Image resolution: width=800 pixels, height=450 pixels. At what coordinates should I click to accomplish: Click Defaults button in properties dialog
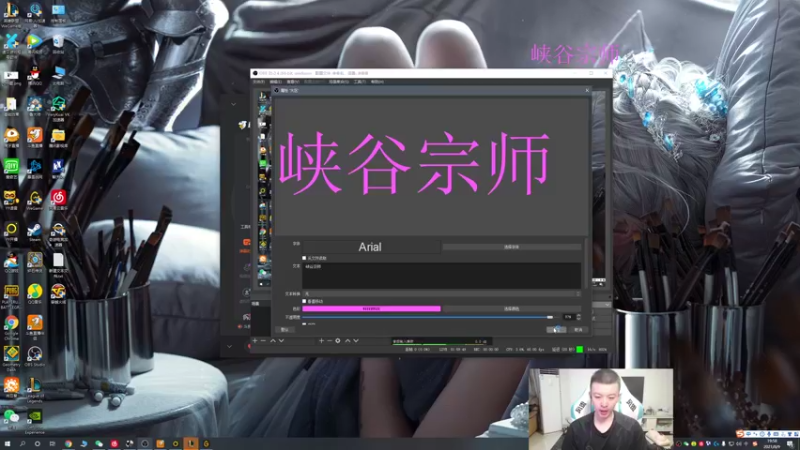click(x=285, y=330)
